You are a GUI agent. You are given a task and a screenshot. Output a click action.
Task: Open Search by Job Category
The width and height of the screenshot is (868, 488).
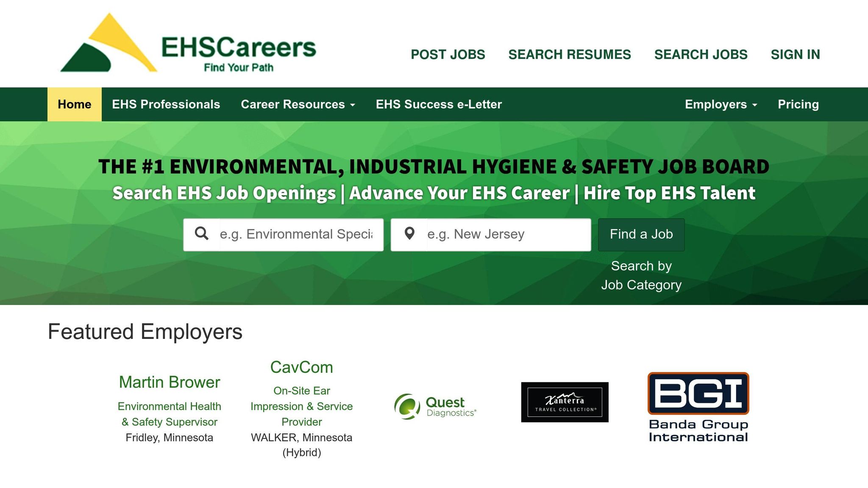[x=641, y=275]
